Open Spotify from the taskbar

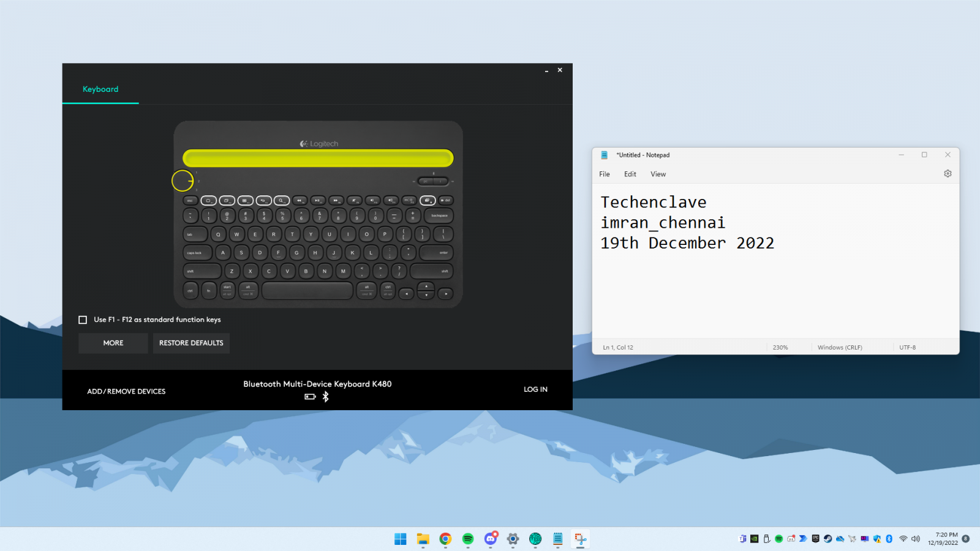pos(468,539)
